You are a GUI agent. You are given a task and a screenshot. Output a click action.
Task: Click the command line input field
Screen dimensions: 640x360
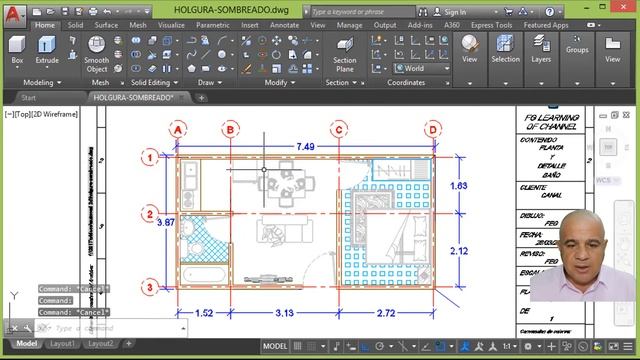tap(110, 328)
